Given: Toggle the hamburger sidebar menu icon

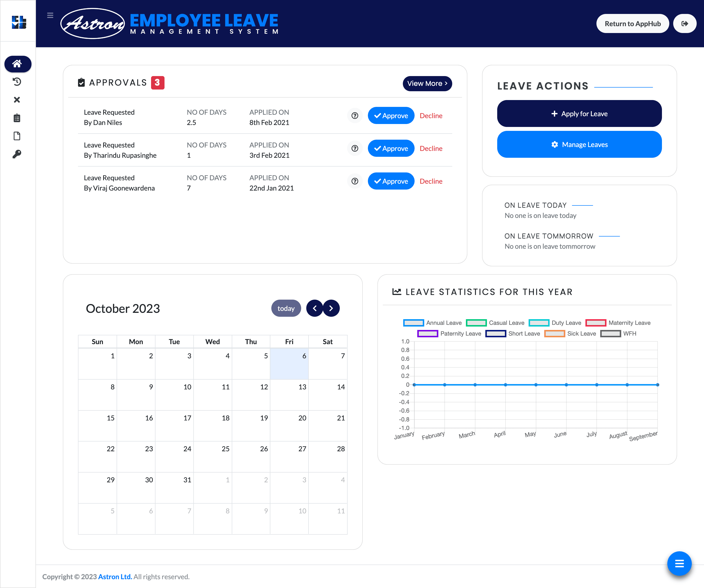Looking at the screenshot, I should 50,15.
